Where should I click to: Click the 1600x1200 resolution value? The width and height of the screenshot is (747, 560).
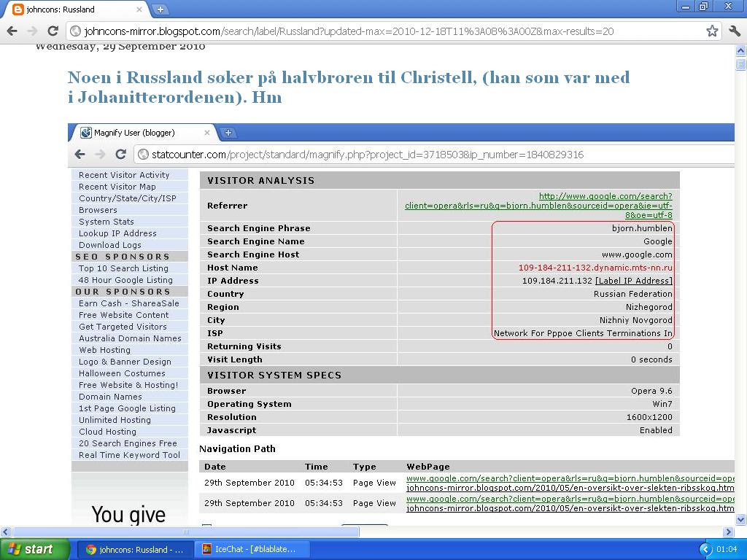tap(649, 417)
